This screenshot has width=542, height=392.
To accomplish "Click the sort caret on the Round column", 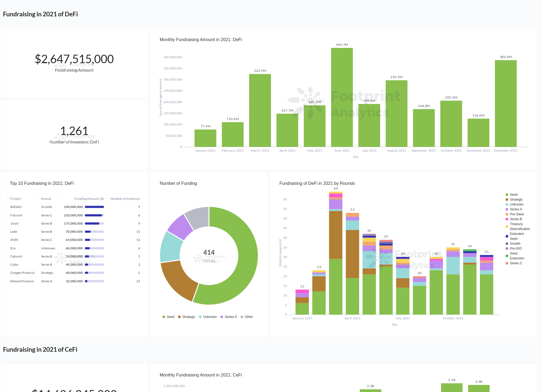I will tap(39, 198).
